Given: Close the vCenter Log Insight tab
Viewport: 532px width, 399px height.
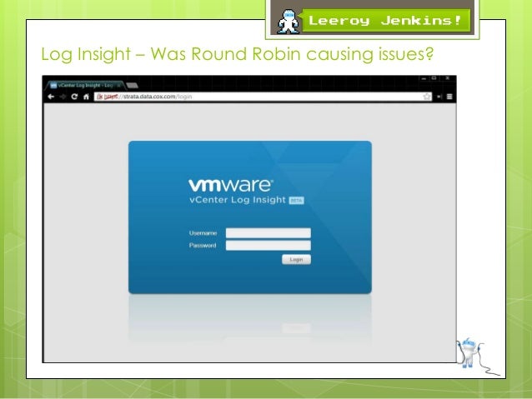Looking at the screenshot, I should pos(118,86).
